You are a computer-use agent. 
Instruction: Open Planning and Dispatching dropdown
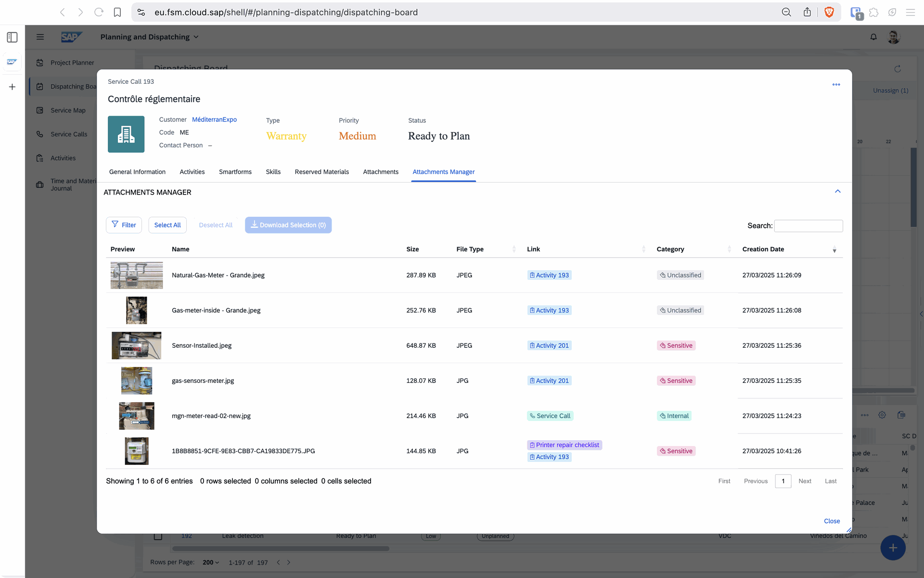tap(149, 37)
